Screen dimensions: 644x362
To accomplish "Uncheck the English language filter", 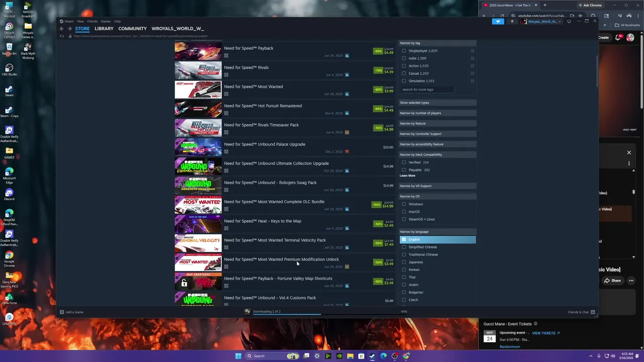I will (404, 239).
